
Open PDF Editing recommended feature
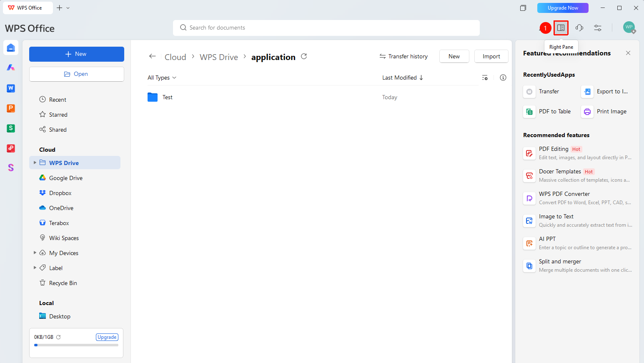577,153
